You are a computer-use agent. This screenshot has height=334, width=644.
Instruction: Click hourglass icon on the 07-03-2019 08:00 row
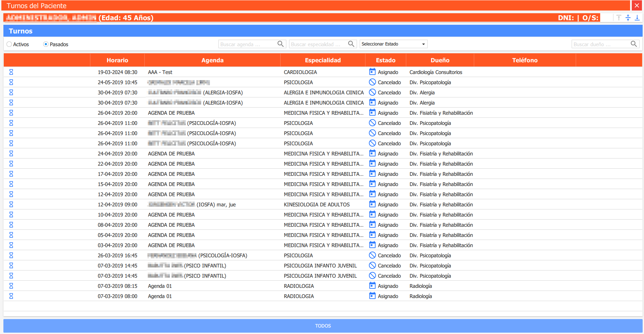click(x=11, y=296)
